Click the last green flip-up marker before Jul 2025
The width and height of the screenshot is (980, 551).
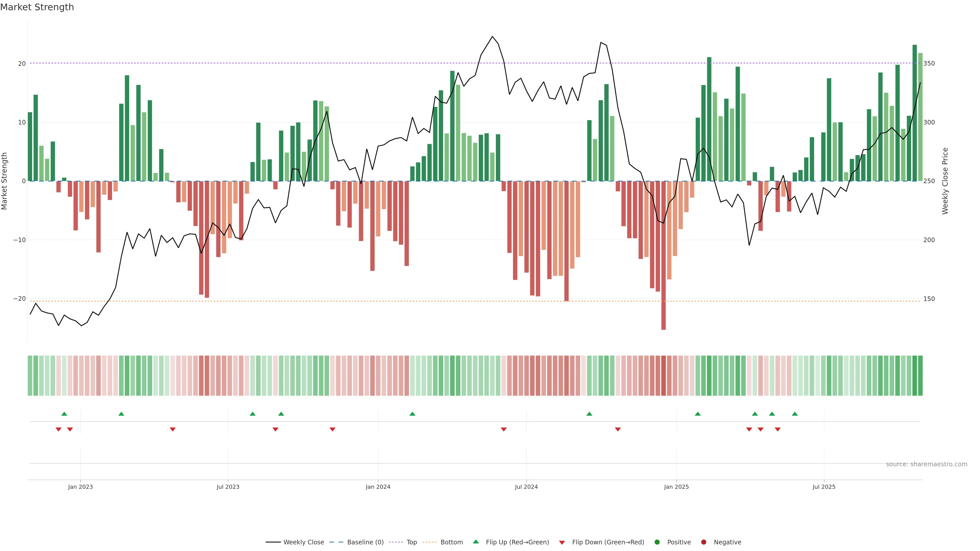795,414
